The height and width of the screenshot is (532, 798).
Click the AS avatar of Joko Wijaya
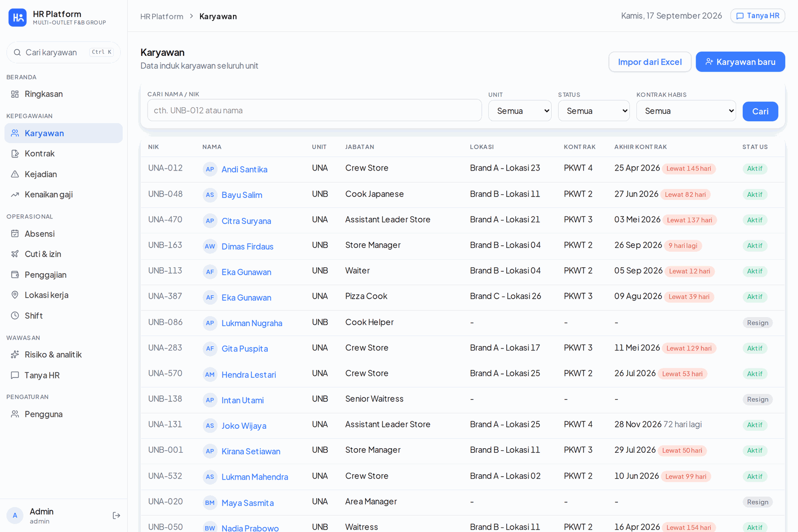pyautogui.click(x=210, y=426)
